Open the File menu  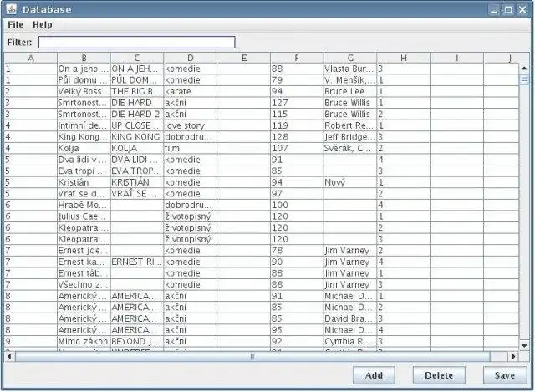click(x=15, y=24)
